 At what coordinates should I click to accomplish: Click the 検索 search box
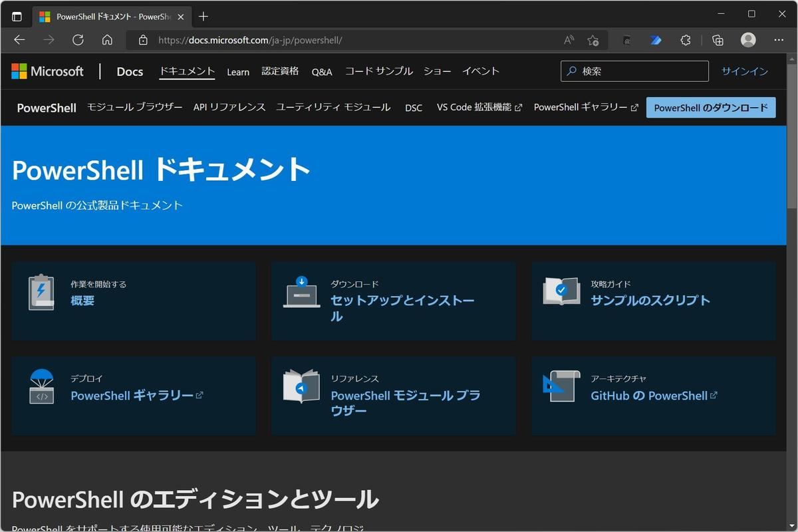(x=634, y=71)
